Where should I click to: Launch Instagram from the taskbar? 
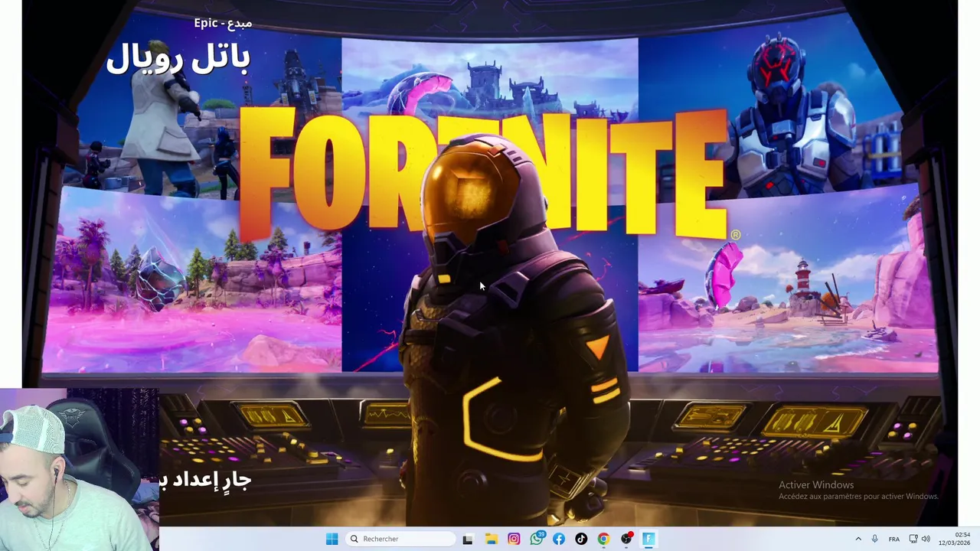click(514, 539)
